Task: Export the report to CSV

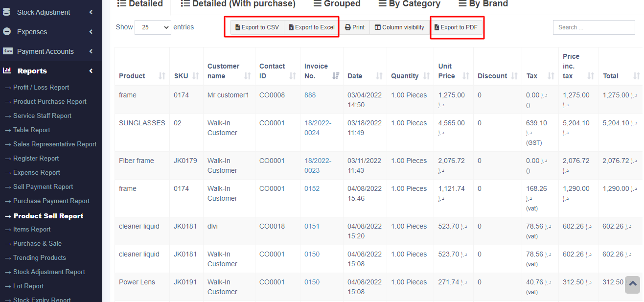Action: coord(257,27)
